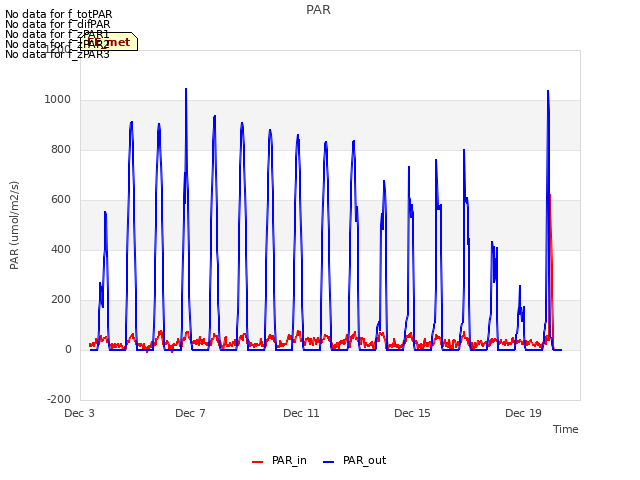The image size is (640, 480).
Task: Click the yellow EE_met tooltip label
Action: pyautogui.click(x=109, y=42)
